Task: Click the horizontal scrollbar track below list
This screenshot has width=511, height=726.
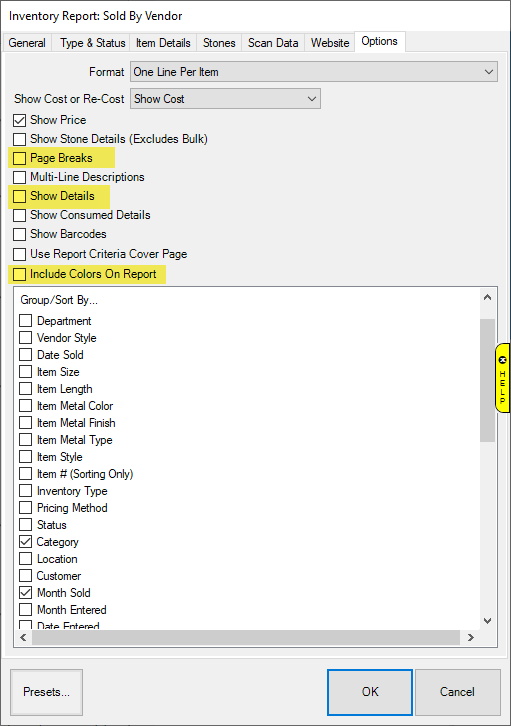Action: coord(246,638)
